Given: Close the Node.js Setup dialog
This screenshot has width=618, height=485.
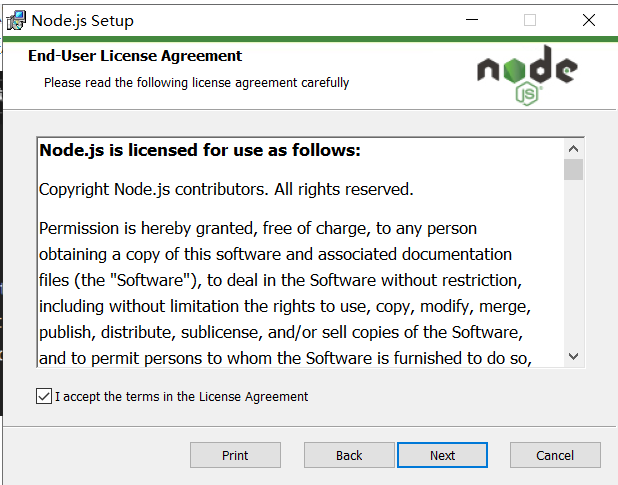Looking at the screenshot, I should (587, 20).
